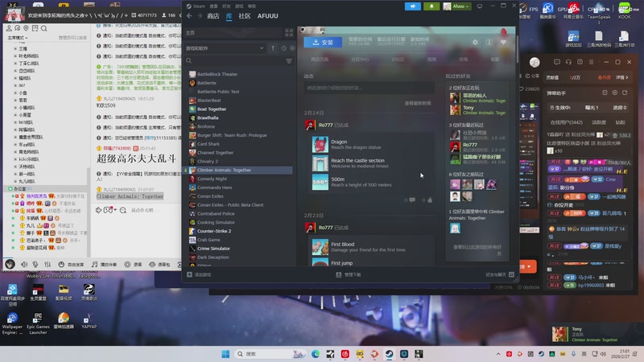Click the microphone icon in YY bottom bar
This screenshot has height=362, width=644.
point(35,265)
